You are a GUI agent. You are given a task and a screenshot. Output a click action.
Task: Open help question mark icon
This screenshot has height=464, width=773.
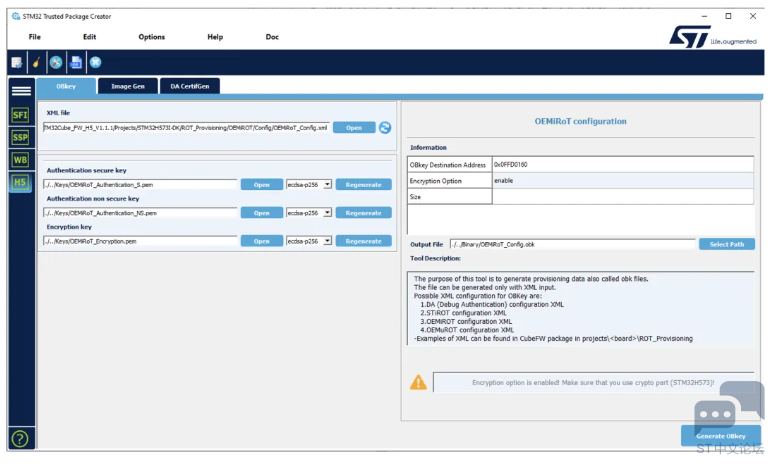click(x=20, y=438)
